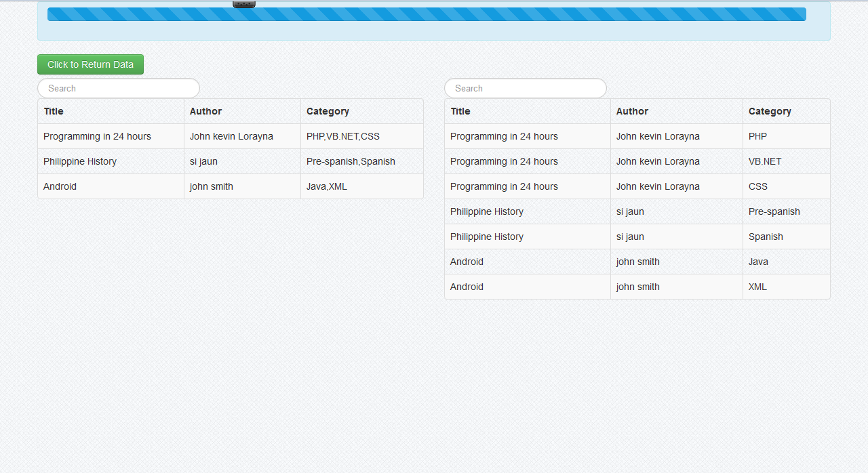
Task: Click Programming in 24 hours in the VB.NET row
Action: tap(504, 161)
